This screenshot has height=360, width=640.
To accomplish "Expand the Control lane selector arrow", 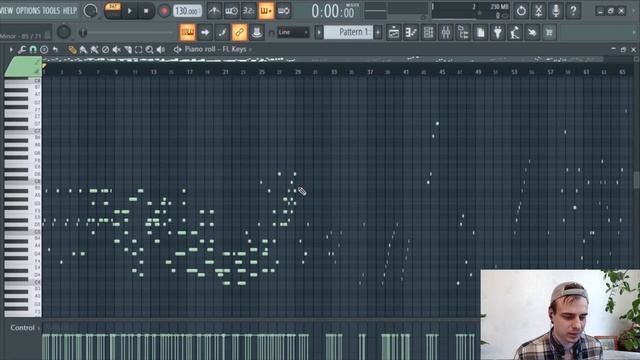I will pos(39,328).
